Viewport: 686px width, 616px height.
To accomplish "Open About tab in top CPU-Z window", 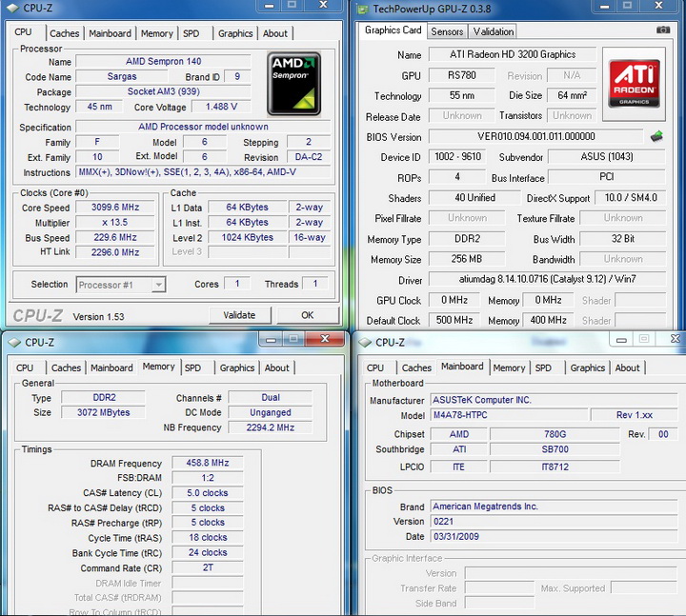I will tap(275, 33).
